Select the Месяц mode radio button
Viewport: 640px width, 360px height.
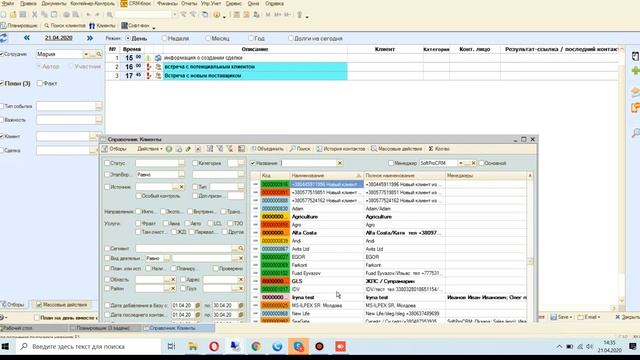point(208,38)
